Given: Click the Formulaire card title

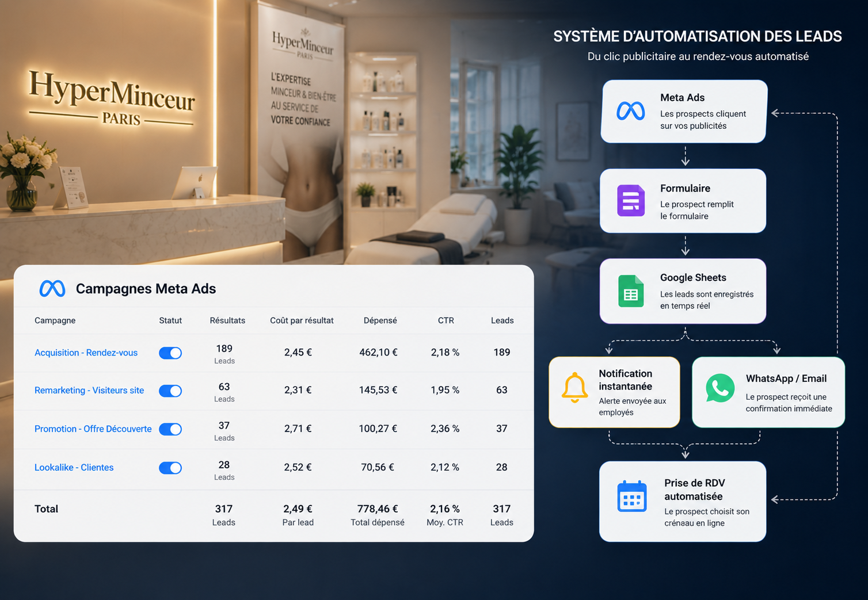Looking at the screenshot, I should [685, 188].
